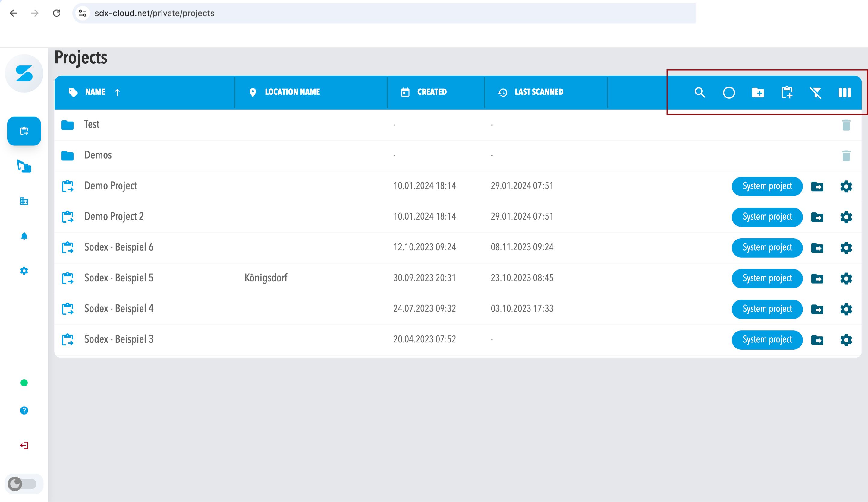Click the Königsdorf location cell
Image resolution: width=868 pixels, height=502 pixels.
[x=266, y=278]
